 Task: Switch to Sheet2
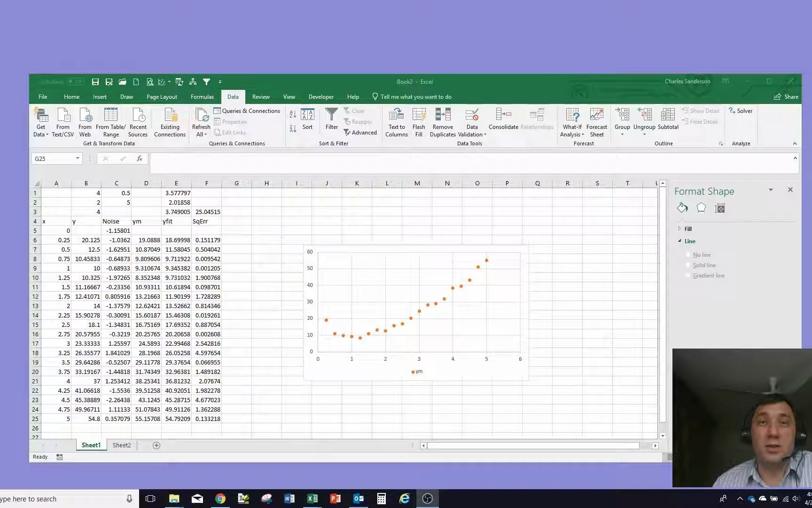coord(121,445)
